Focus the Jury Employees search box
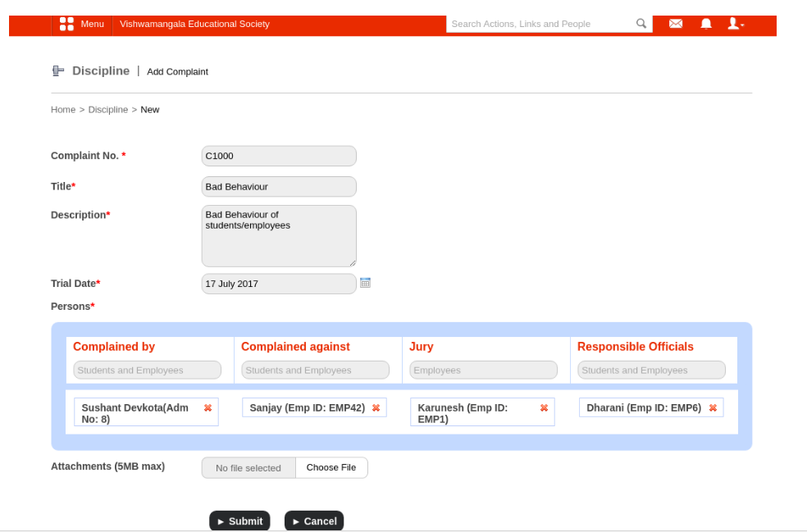Image resolution: width=807 pixels, height=532 pixels. tap(483, 371)
